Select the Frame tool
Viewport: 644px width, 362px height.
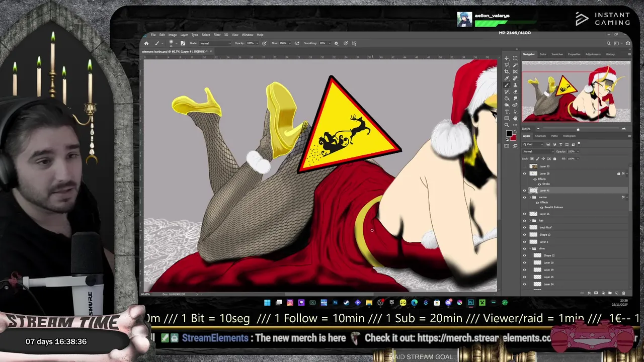pyautogui.click(x=515, y=71)
